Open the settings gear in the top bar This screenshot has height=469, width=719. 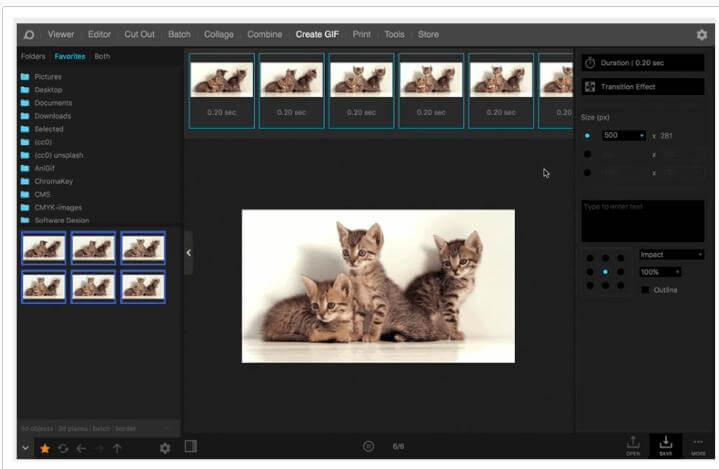pyautogui.click(x=702, y=35)
